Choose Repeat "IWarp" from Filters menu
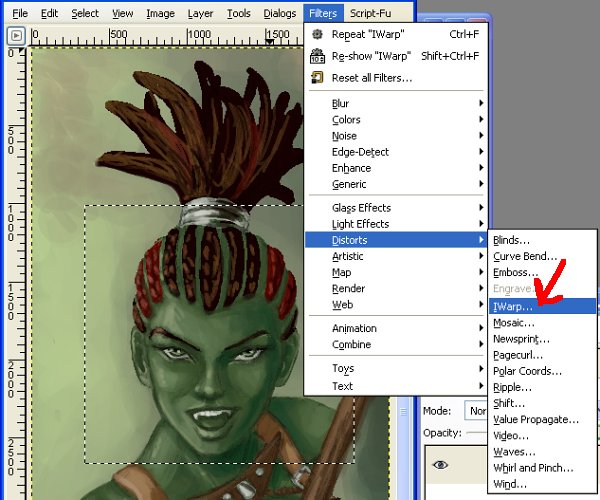This screenshot has width=600, height=500. [x=396, y=34]
